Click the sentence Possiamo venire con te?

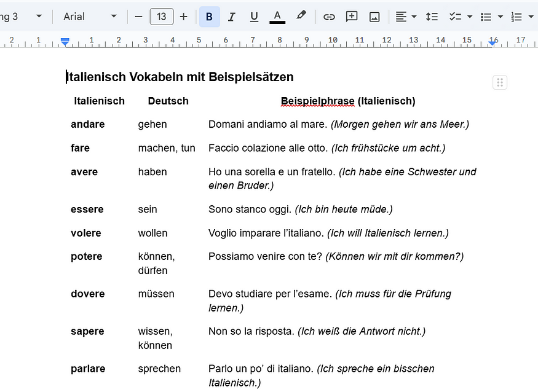(265, 256)
